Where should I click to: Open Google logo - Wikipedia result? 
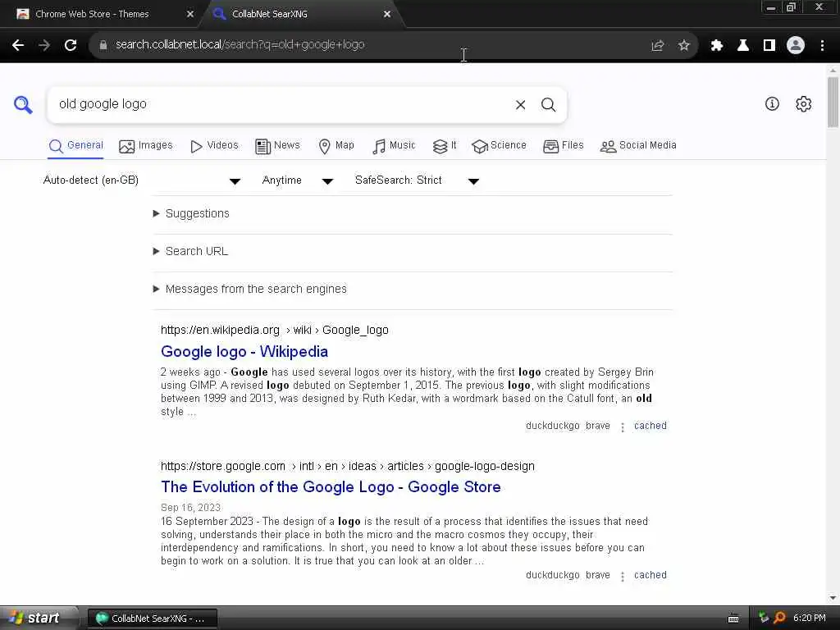pos(244,352)
